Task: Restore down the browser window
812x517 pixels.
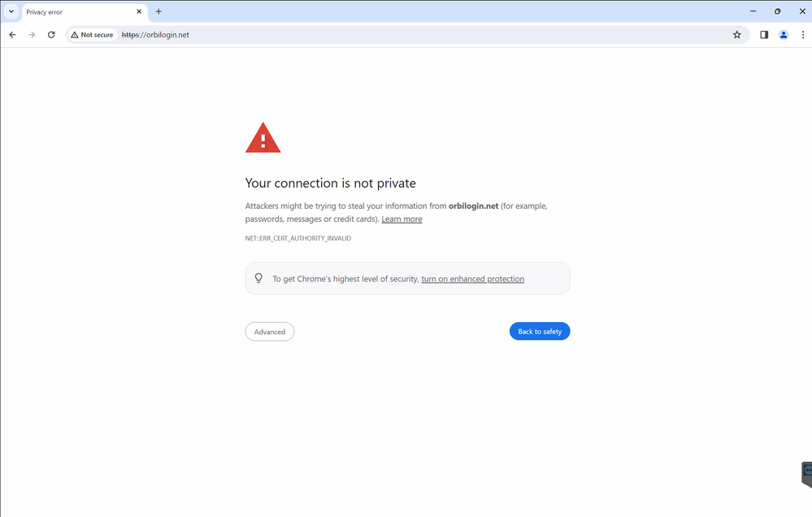Action: pos(777,11)
